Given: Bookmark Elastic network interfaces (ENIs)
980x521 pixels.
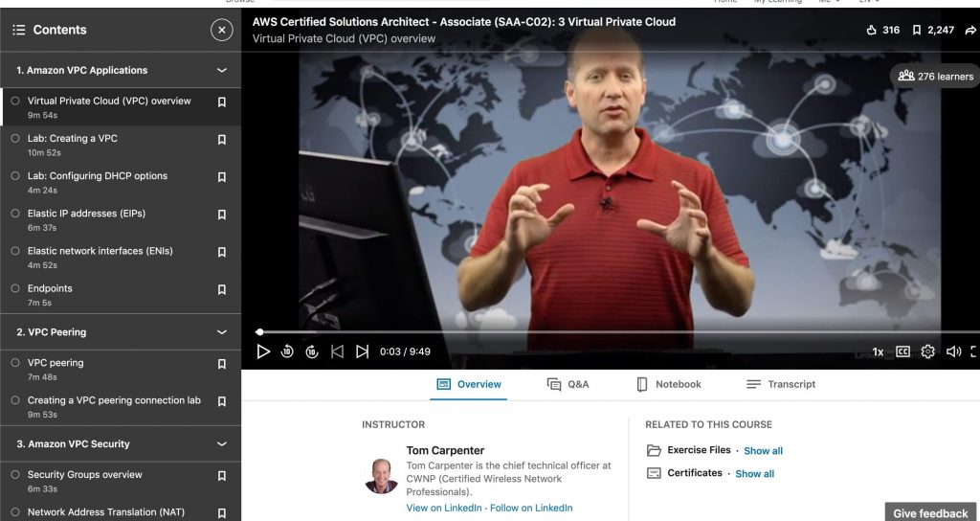Looking at the screenshot, I should pos(221,252).
